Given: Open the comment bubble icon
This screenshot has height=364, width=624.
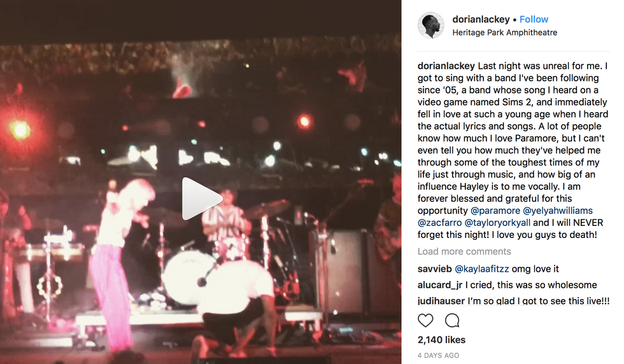Looking at the screenshot, I should click(x=452, y=320).
